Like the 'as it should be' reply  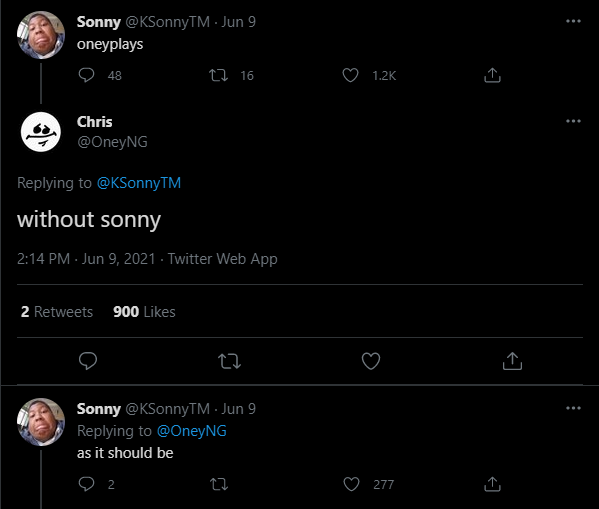[x=351, y=484]
